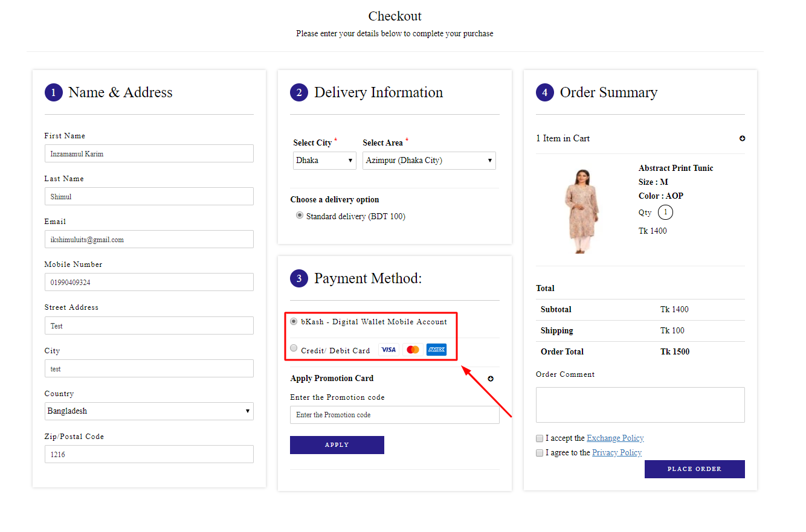Click the step 1 number badge
This screenshot has width=806, height=532.
point(54,92)
